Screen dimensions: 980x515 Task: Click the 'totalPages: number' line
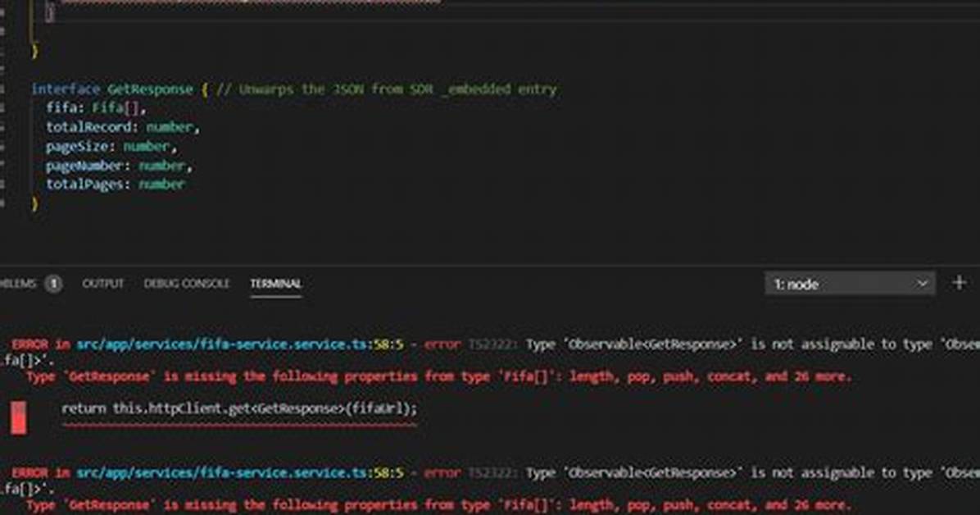point(115,184)
